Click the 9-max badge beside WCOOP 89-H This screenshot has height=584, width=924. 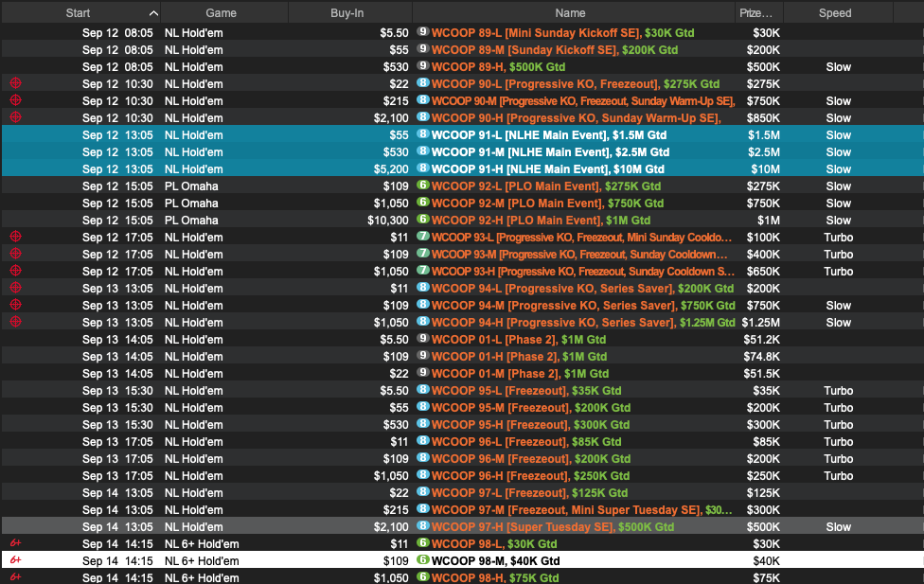[x=422, y=66]
